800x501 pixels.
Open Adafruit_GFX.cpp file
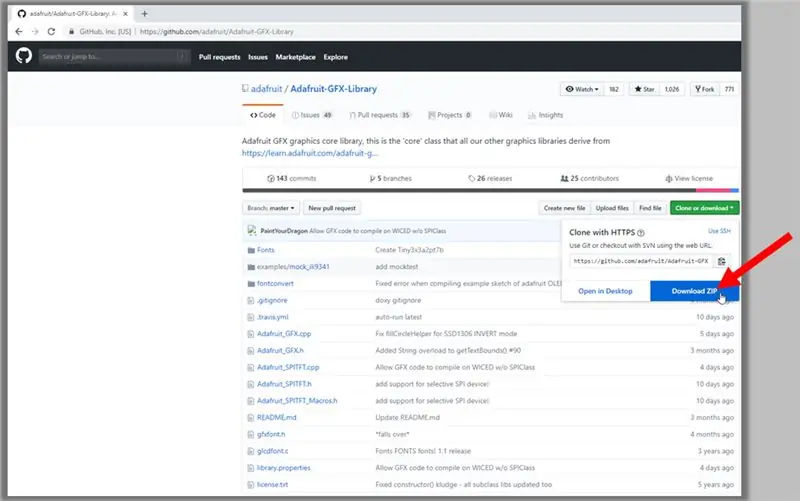[x=284, y=334]
